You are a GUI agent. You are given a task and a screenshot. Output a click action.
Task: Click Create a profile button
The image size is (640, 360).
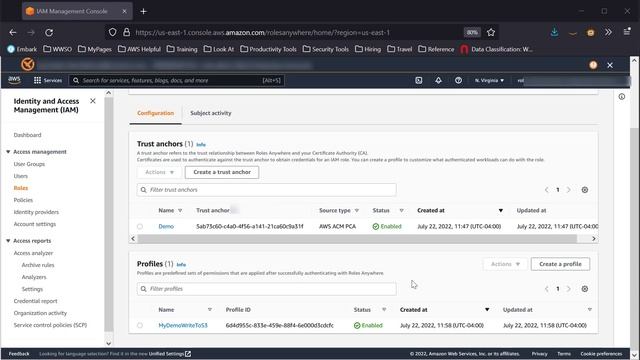[x=560, y=264]
